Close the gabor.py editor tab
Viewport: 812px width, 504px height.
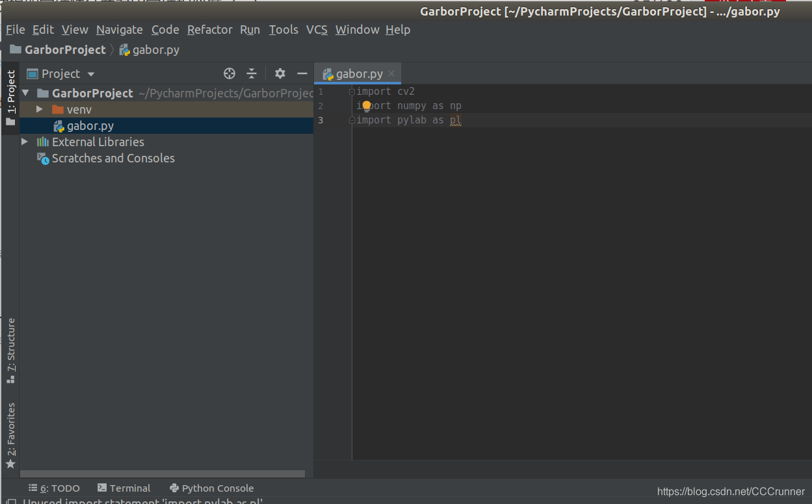[391, 74]
